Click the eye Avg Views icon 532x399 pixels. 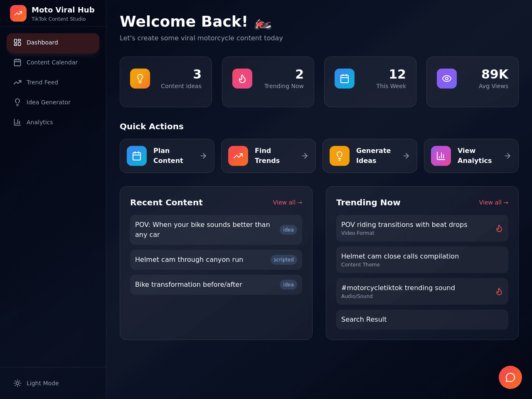[x=447, y=79]
